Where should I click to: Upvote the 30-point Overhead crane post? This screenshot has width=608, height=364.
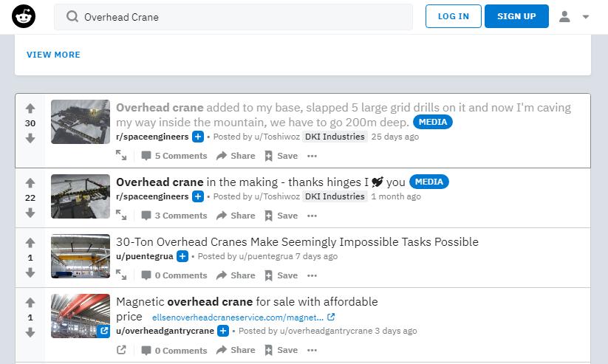click(30, 109)
